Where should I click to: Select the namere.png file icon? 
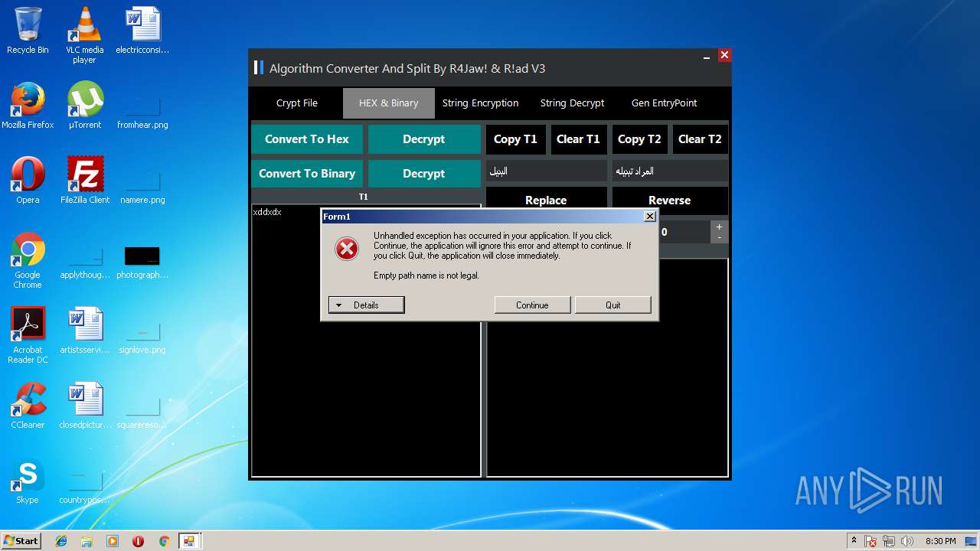pos(142,187)
